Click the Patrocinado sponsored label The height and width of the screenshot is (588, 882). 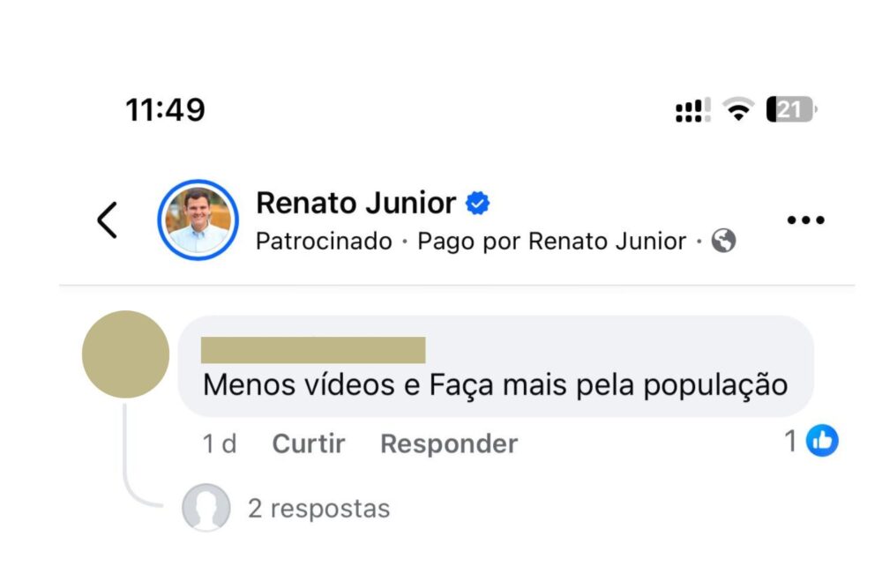[324, 242]
